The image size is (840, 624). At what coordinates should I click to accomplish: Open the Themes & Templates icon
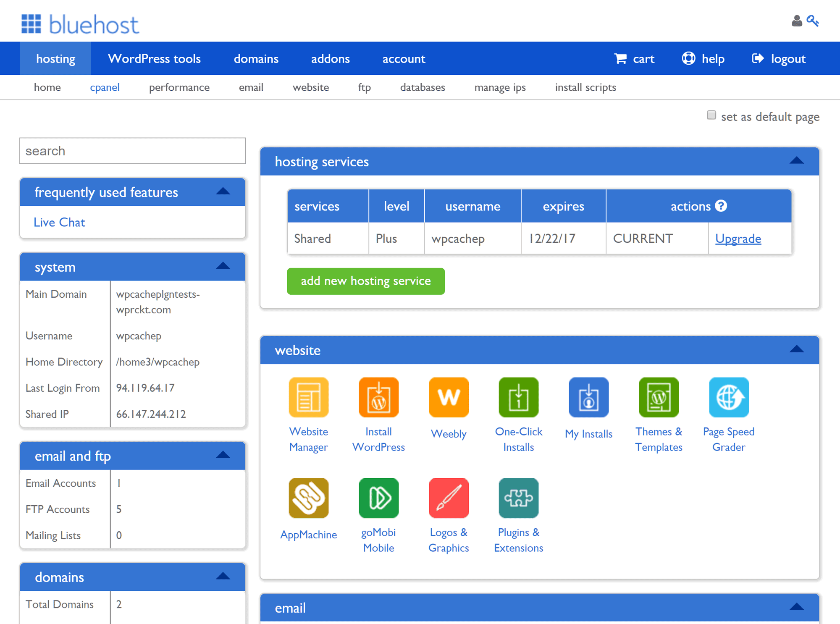click(x=659, y=397)
